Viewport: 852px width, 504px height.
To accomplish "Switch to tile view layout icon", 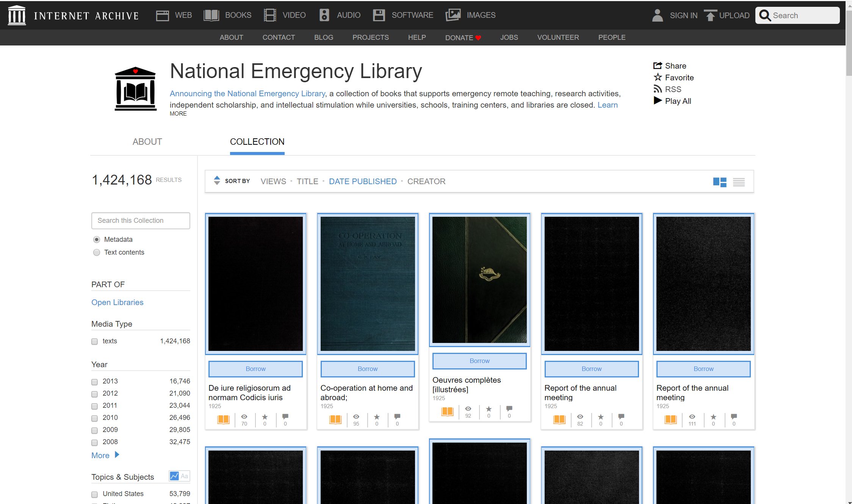I will pos(720,182).
